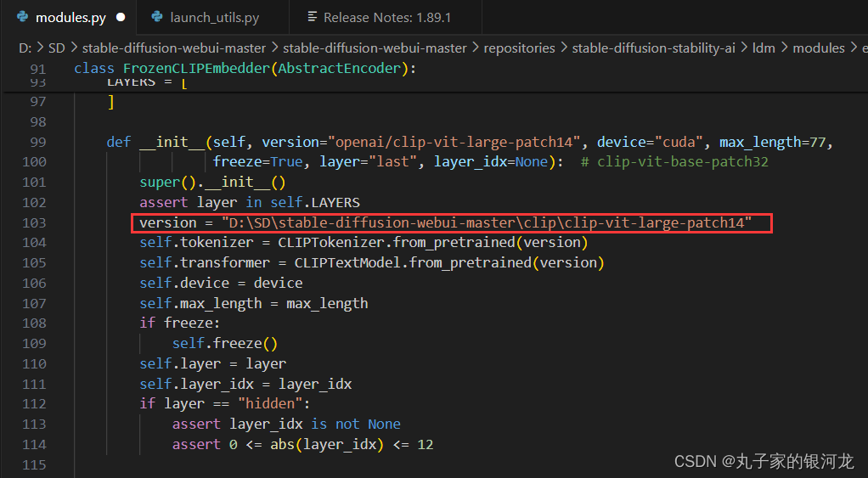This screenshot has width=868, height=478.
Task: Click the "hidden" string on line 112
Action: click(269, 404)
